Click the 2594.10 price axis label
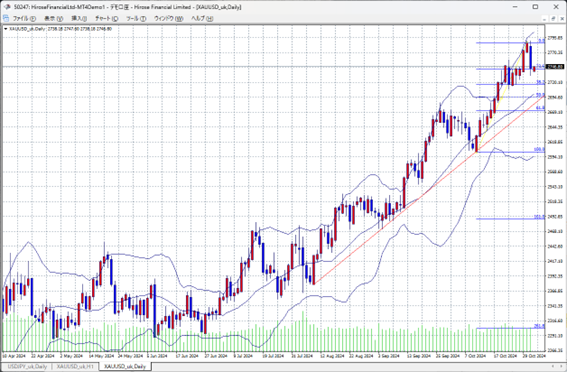Viewport: 567px width, 372px height. click(555, 157)
